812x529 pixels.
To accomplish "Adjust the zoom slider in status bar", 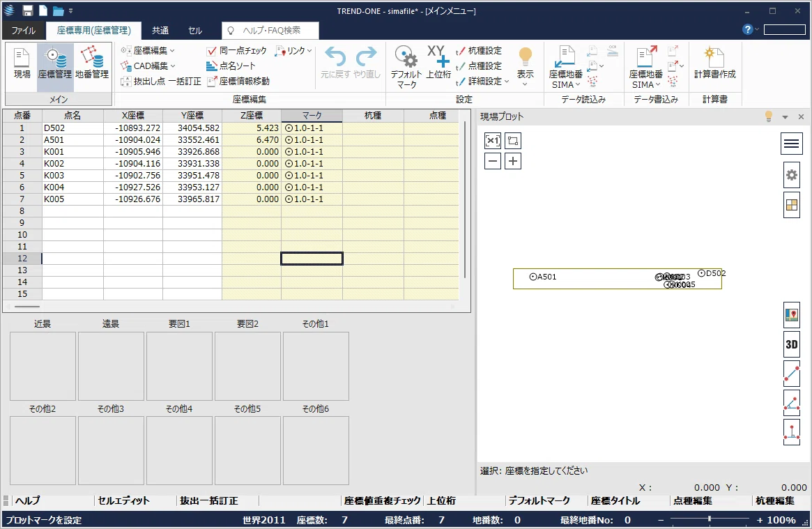I will point(710,519).
